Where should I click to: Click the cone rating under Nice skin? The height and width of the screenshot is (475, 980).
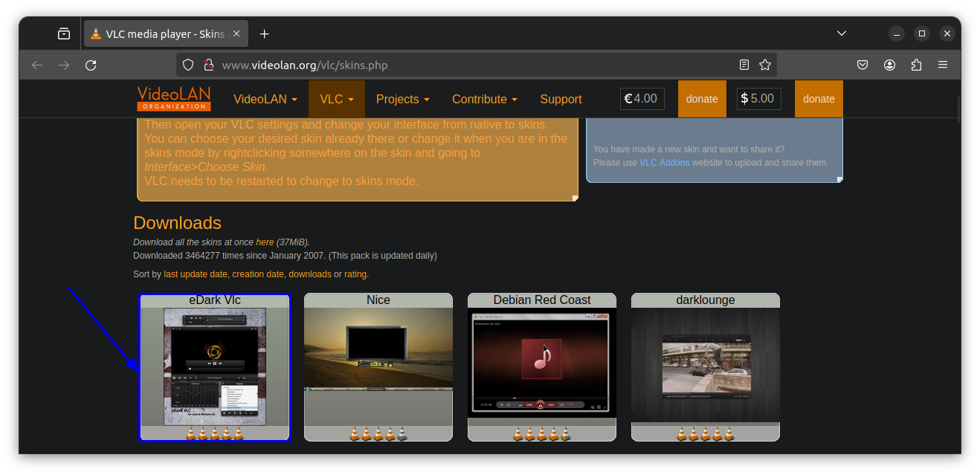[x=378, y=433]
